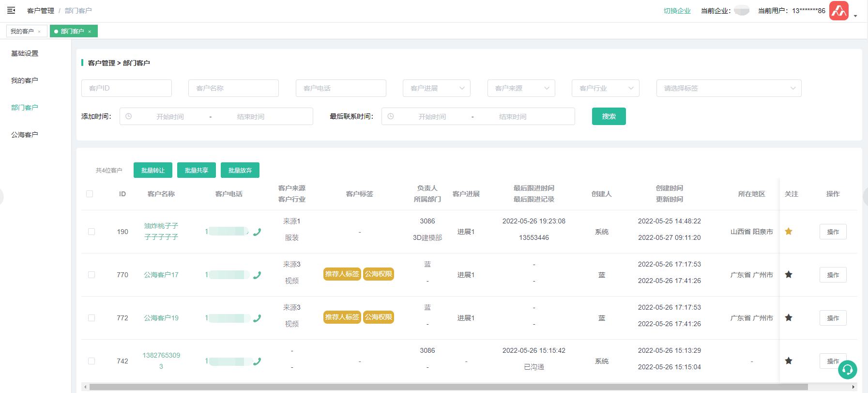Select the checkbox for customer 742
Image resolution: width=868 pixels, height=393 pixels.
[x=91, y=361]
